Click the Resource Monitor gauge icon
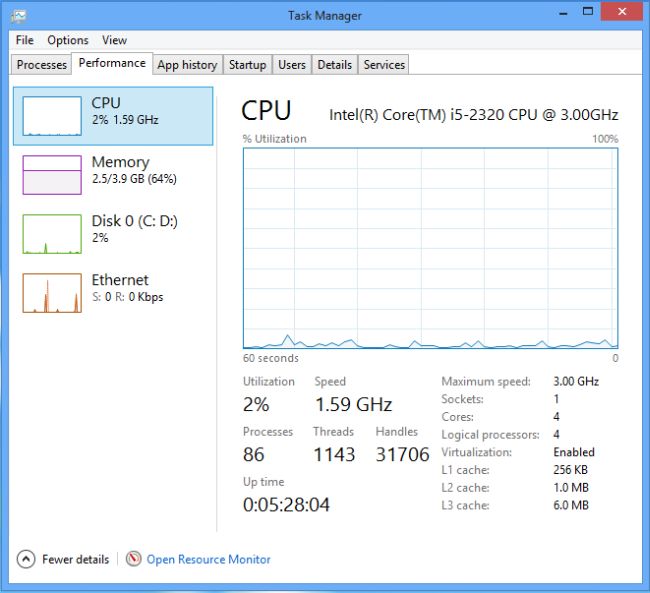The width and height of the screenshot is (650, 593). tap(133, 559)
